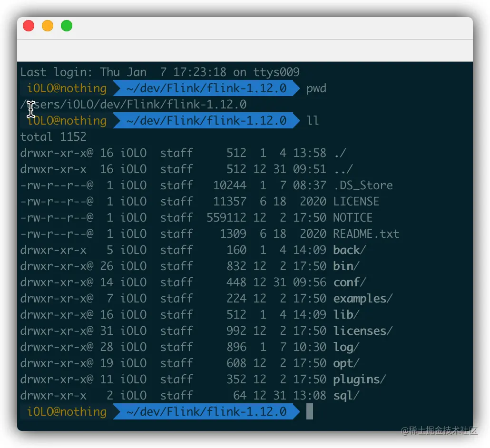Click iOLO@nothing in the bottom prompt
This screenshot has height=448, width=490.
67,412
